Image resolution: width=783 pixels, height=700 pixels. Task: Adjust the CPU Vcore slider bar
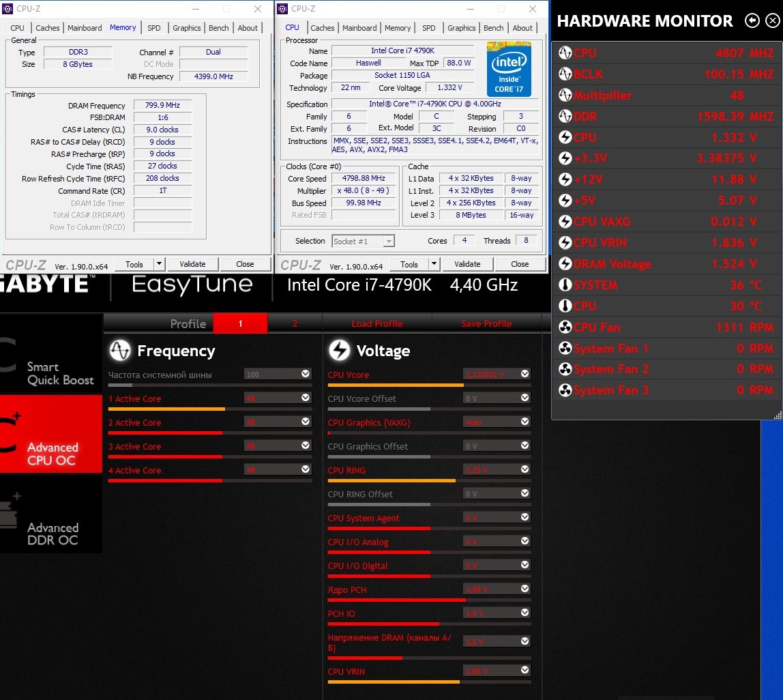coord(430,385)
